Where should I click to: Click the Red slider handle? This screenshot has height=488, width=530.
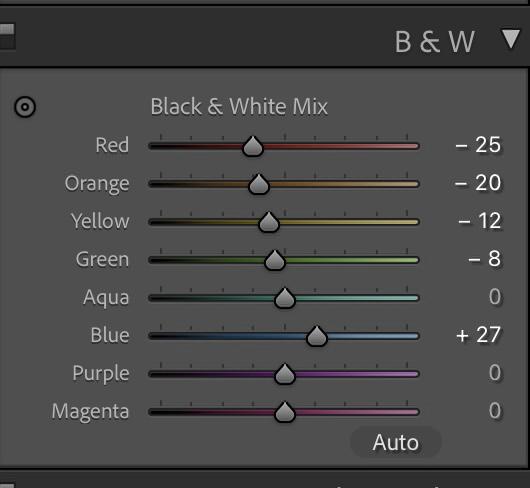click(253, 146)
